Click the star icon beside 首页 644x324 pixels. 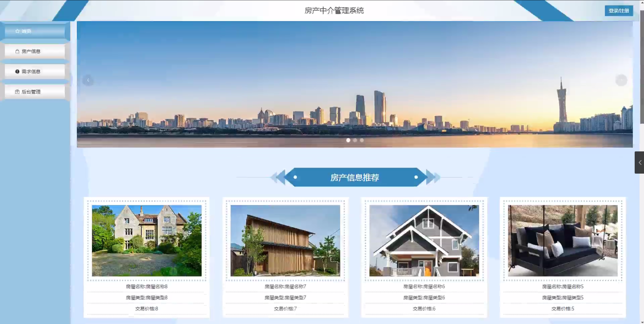point(17,31)
